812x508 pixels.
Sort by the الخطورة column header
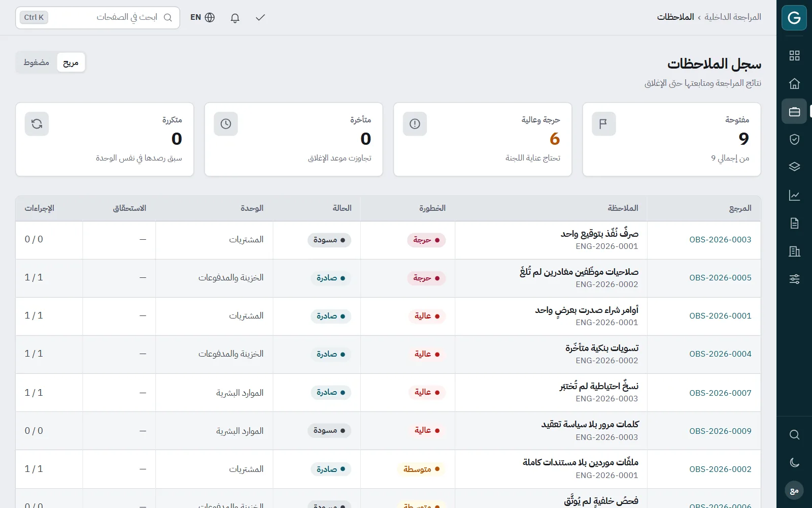[432, 208]
